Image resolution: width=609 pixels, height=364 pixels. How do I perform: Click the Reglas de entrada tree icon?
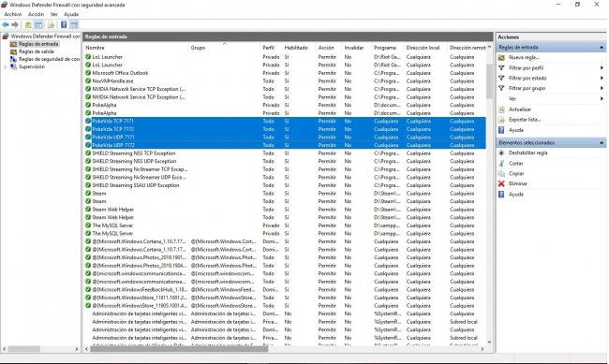click(14, 44)
